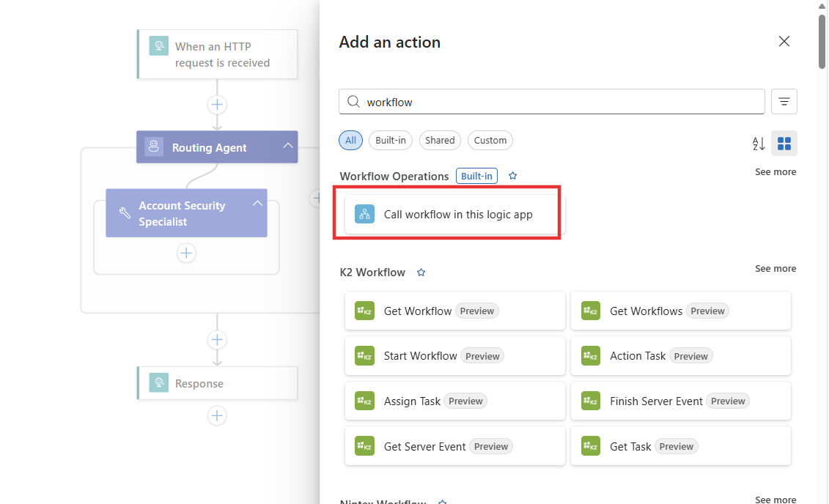Star the Workflow Operations connector
Screen dimensions: 829x504
coord(512,175)
